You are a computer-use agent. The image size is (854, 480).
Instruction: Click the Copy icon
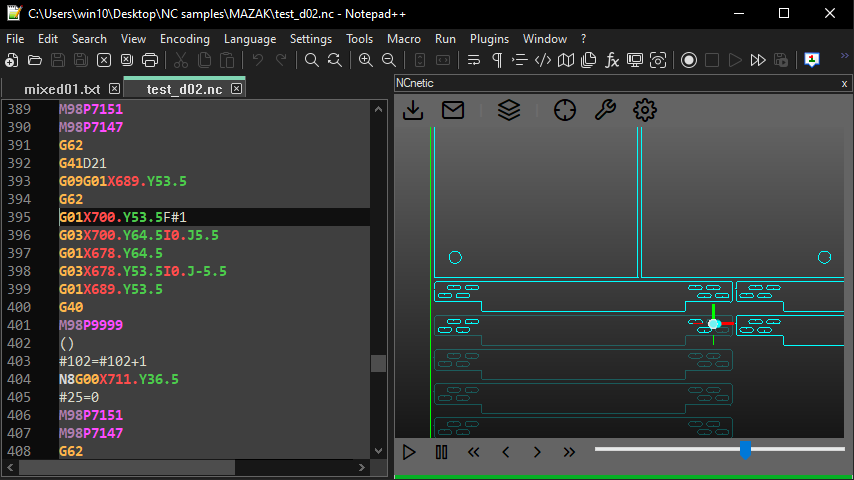(x=204, y=60)
